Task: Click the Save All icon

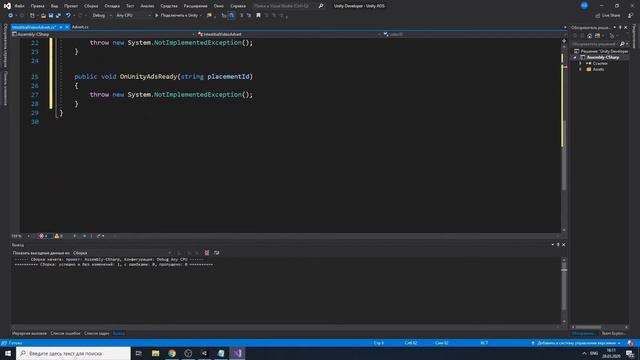Action: click(x=58, y=16)
